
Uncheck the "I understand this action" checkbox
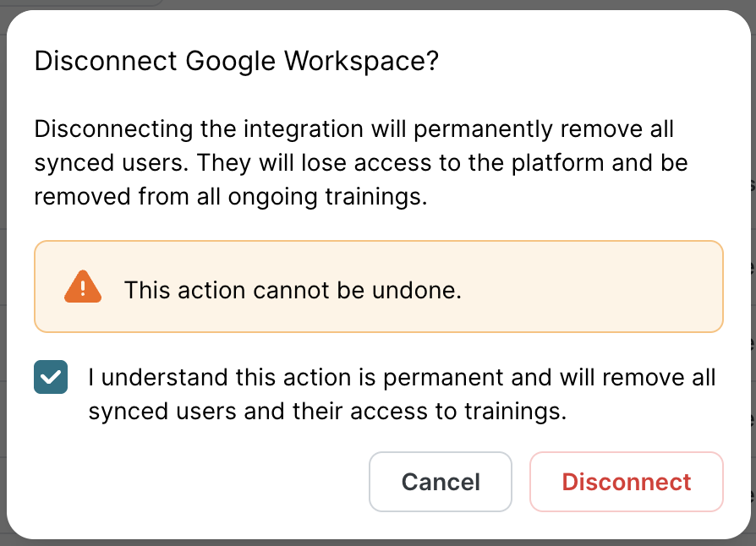[51, 377]
